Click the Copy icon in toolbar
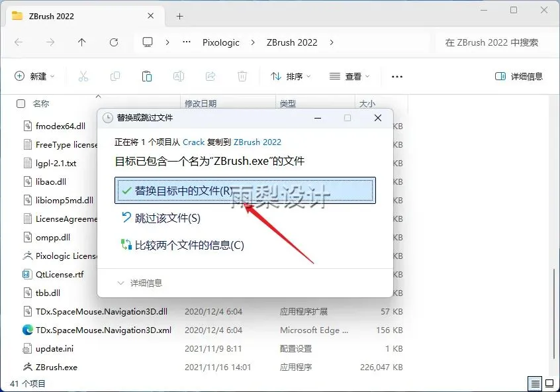Viewport: 560px width, 392px height. pyautogui.click(x=115, y=76)
